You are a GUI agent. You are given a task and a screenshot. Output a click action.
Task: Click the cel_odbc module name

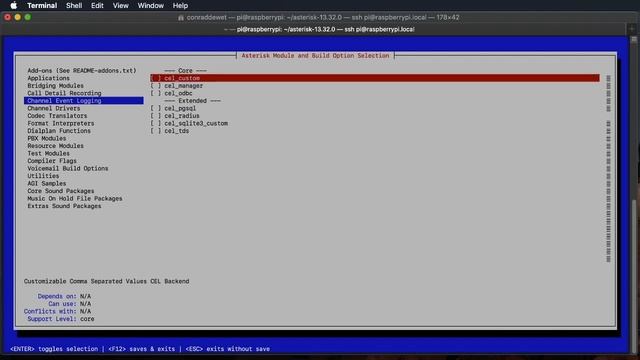click(178, 93)
